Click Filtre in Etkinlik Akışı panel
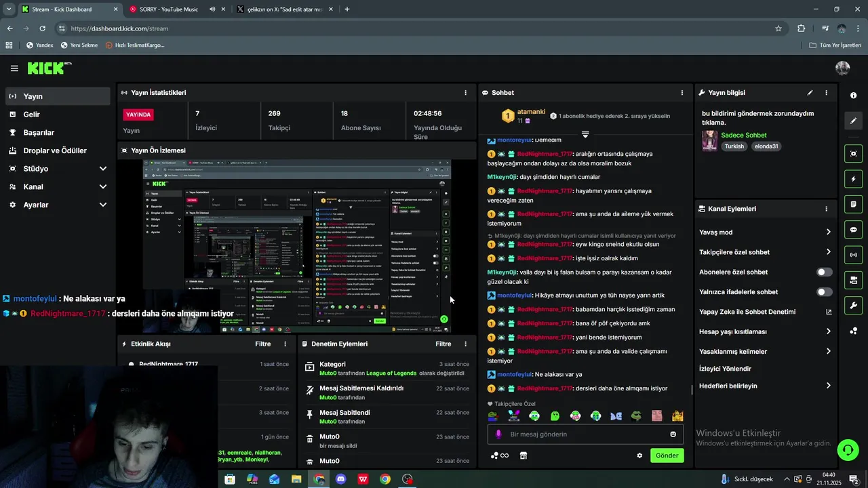868x488 pixels. tap(263, 344)
